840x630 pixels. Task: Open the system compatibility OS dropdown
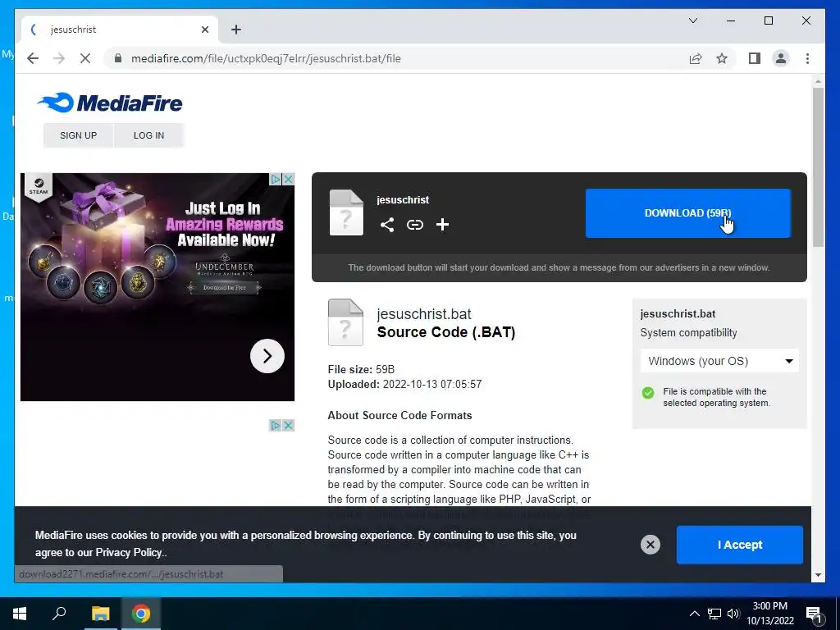(x=719, y=361)
